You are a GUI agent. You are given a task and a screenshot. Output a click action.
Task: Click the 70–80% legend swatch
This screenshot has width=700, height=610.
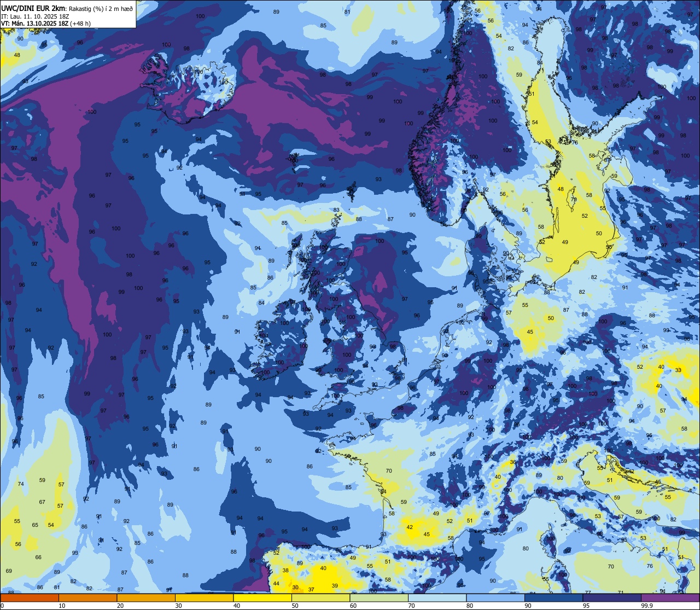click(437, 597)
